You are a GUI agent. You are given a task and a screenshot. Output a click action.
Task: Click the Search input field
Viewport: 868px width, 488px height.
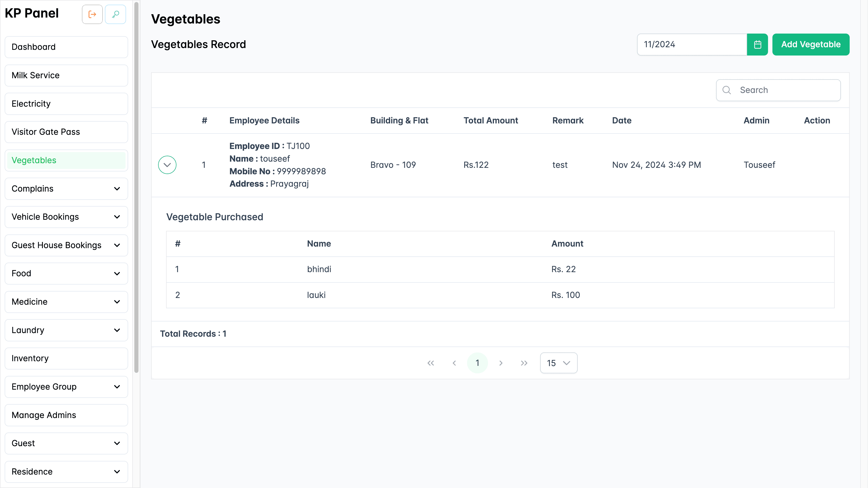(778, 90)
